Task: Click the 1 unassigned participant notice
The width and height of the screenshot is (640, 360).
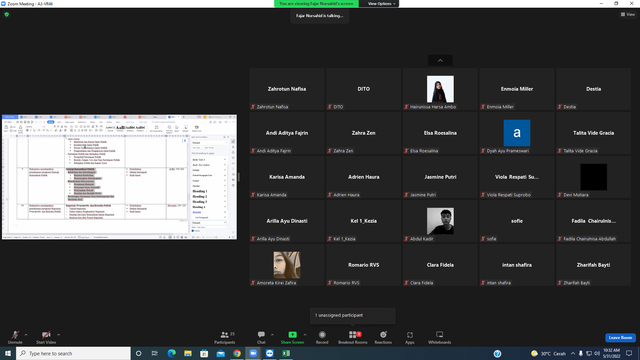Action: [353, 315]
